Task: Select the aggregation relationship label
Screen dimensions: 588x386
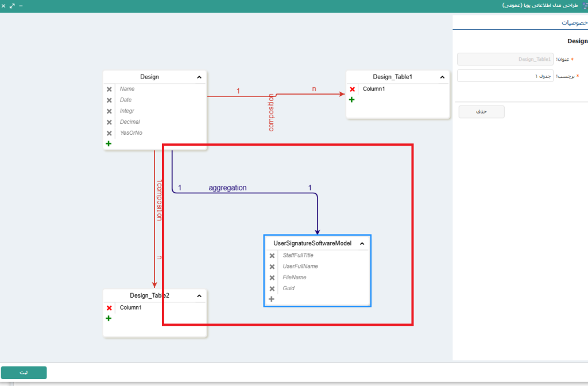Action: (x=227, y=188)
